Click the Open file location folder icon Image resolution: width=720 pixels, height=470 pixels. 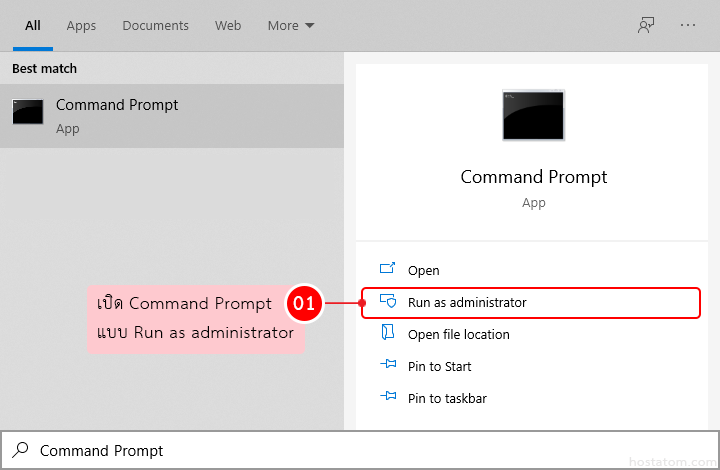coord(389,334)
